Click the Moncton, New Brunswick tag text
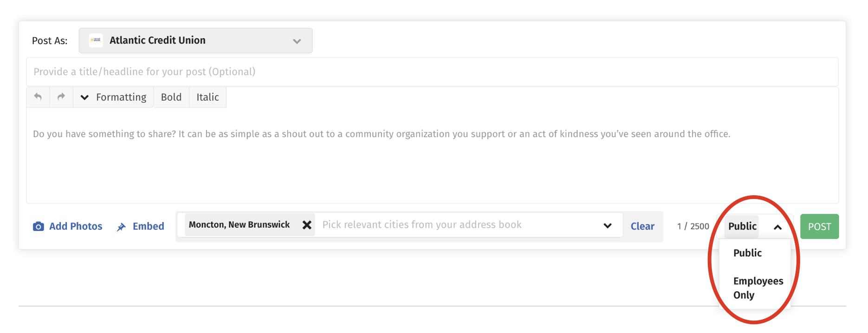This screenshot has width=868, height=333. click(239, 225)
